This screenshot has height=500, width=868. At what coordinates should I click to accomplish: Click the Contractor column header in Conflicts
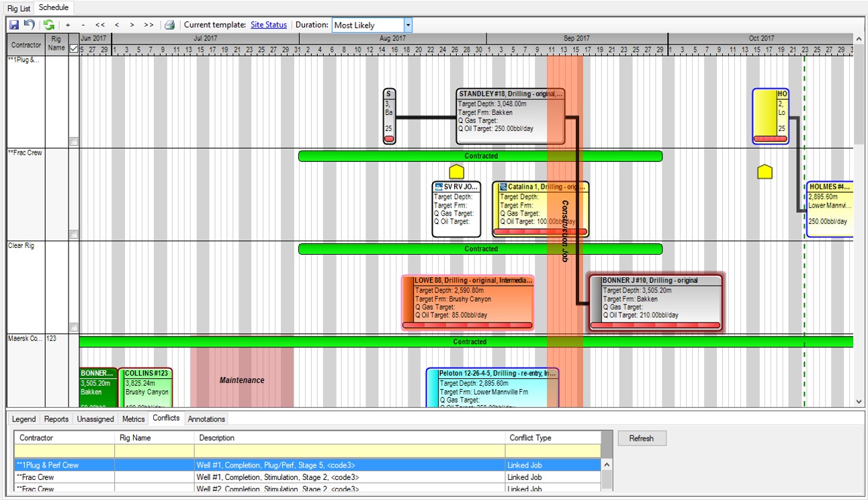64,437
